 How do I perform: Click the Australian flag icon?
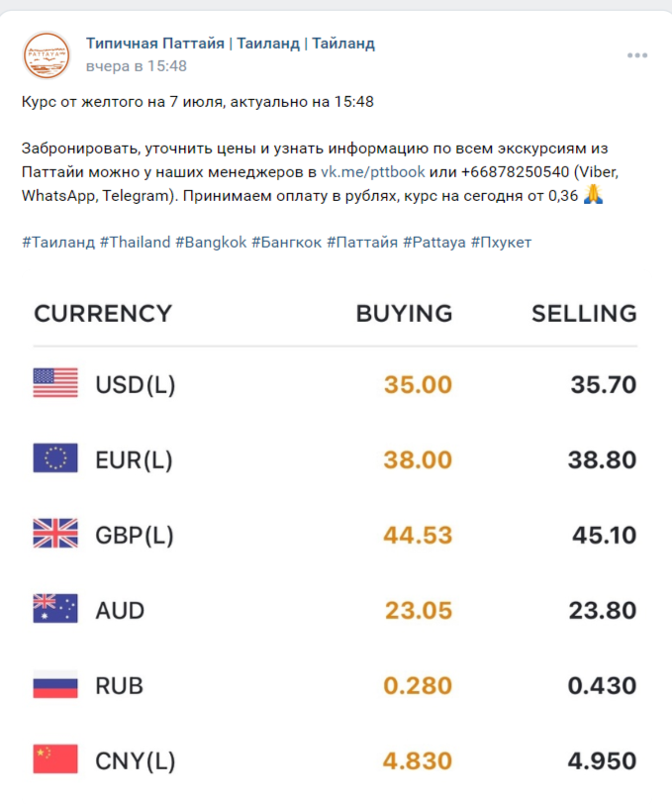pyautogui.click(x=55, y=608)
